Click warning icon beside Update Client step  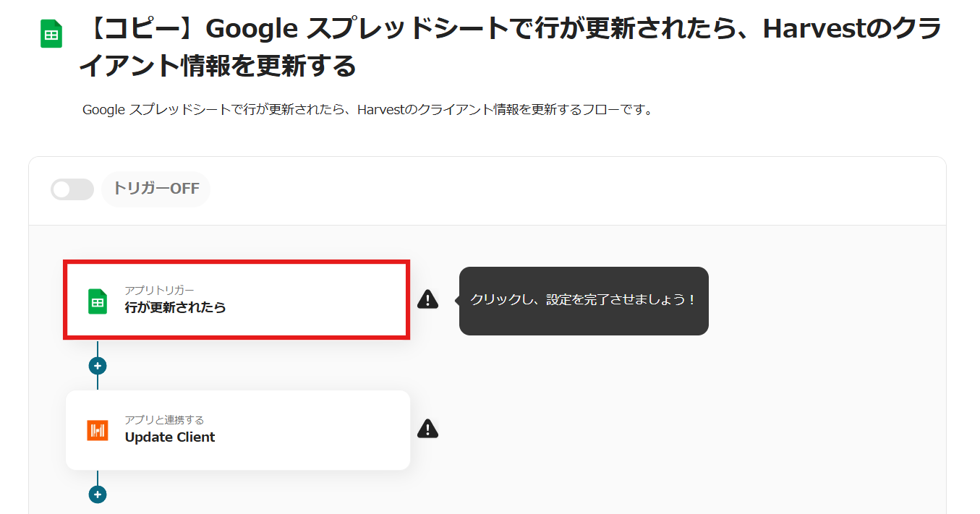point(427,429)
